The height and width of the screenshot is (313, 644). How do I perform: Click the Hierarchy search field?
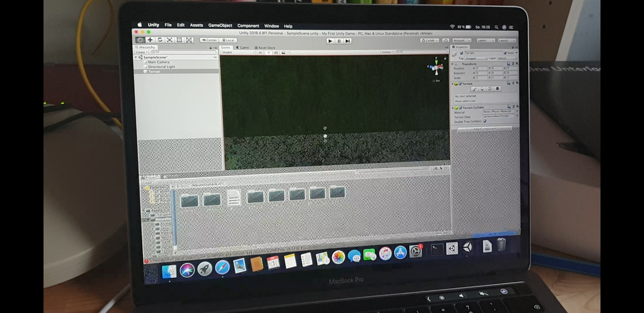[183, 52]
